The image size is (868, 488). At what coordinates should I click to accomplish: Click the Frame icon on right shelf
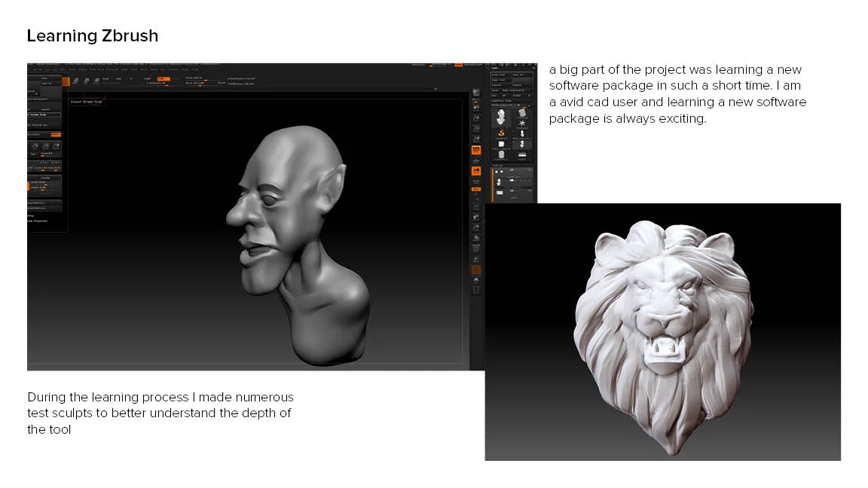[476, 206]
